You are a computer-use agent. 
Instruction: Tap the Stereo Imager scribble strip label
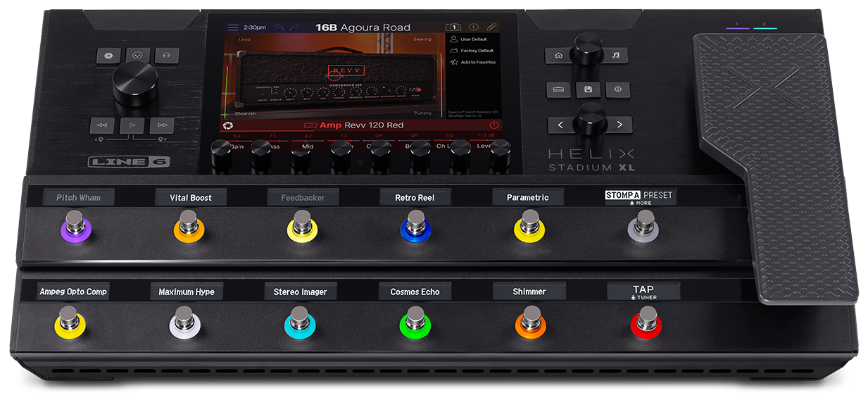point(301,292)
